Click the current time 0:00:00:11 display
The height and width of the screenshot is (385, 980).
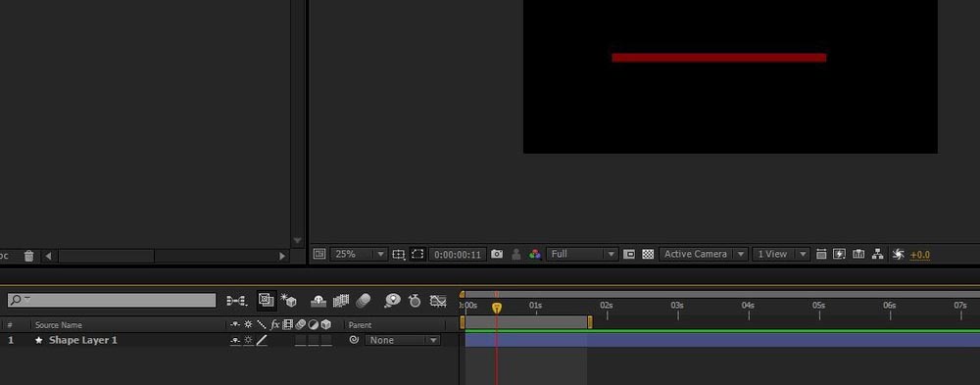[458, 255]
